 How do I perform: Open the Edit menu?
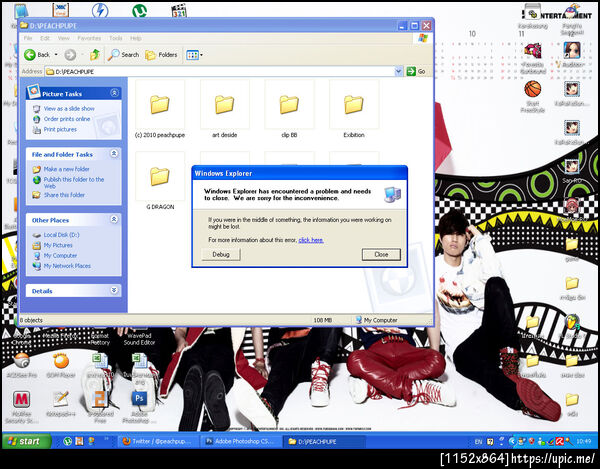coord(45,38)
